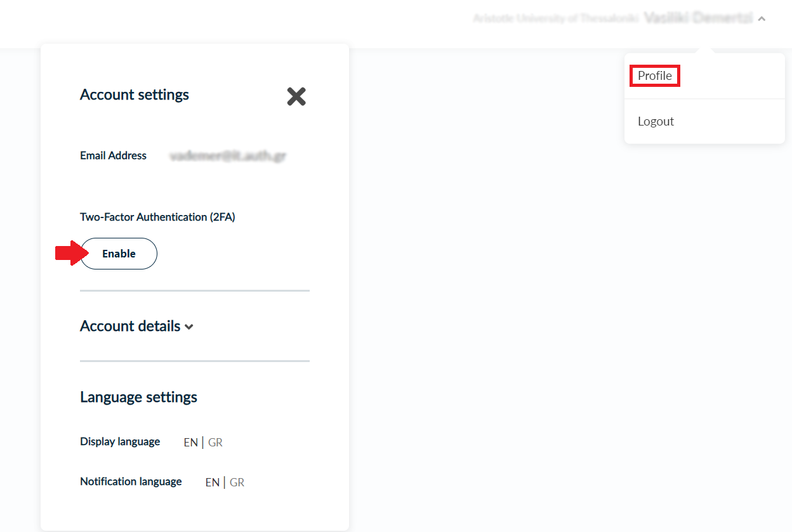Viewport: 792px width, 532px height.
Task: Set Display language to EN
Action: coord(190,443)
